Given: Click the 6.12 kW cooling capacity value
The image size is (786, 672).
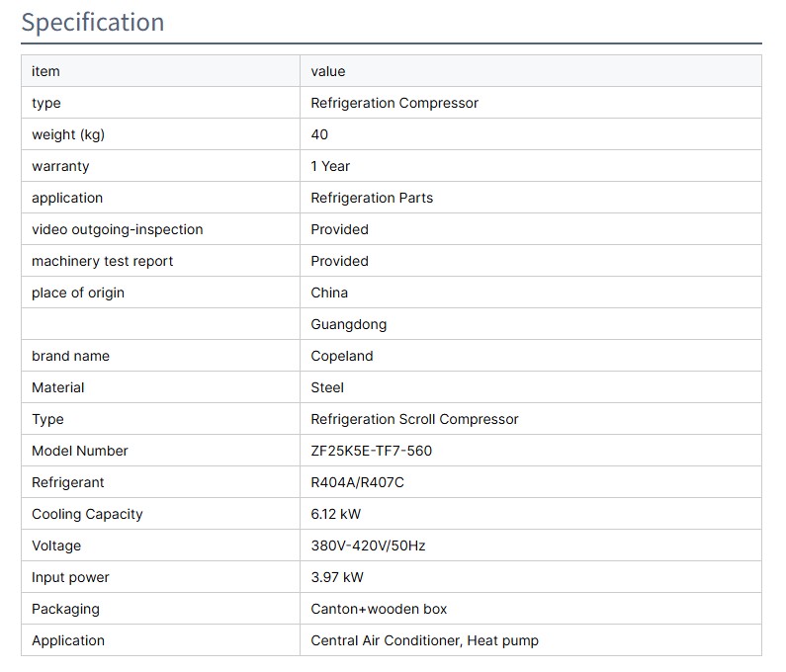Looking at the screenshot, I should coord(336,514).
